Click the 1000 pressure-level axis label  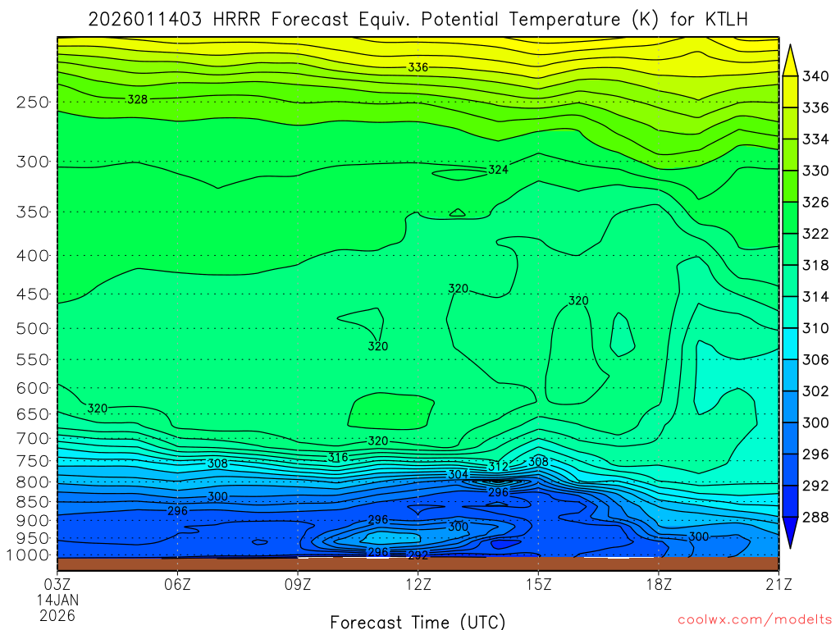coord(28,555)
